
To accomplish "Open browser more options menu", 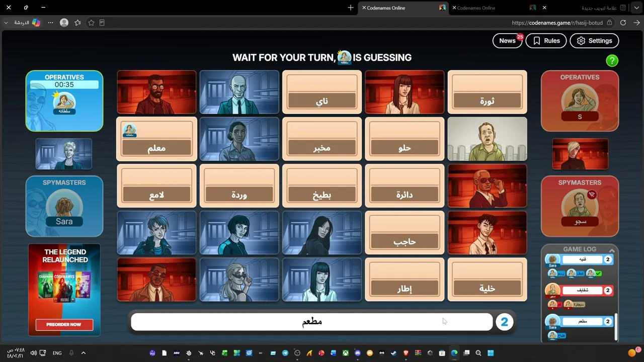I will [x=50, y=23].
